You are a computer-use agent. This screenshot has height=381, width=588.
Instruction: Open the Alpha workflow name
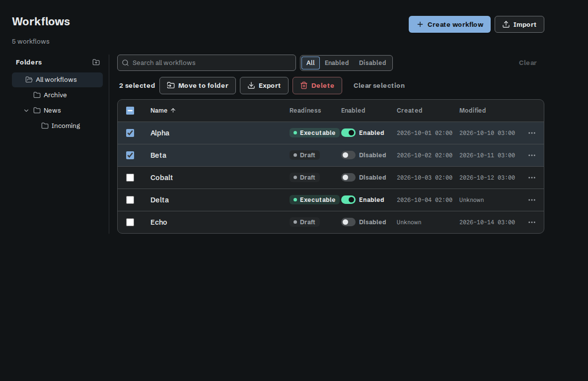tap(160, 133)
